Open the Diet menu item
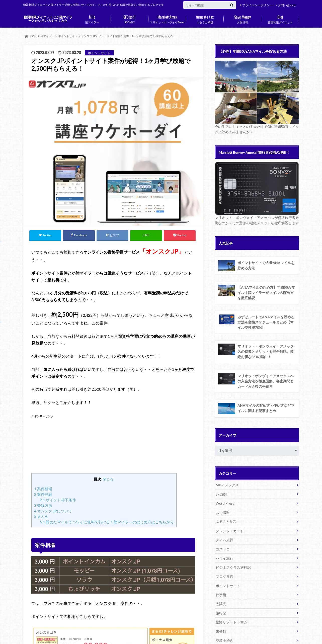 tap(280, 19)
